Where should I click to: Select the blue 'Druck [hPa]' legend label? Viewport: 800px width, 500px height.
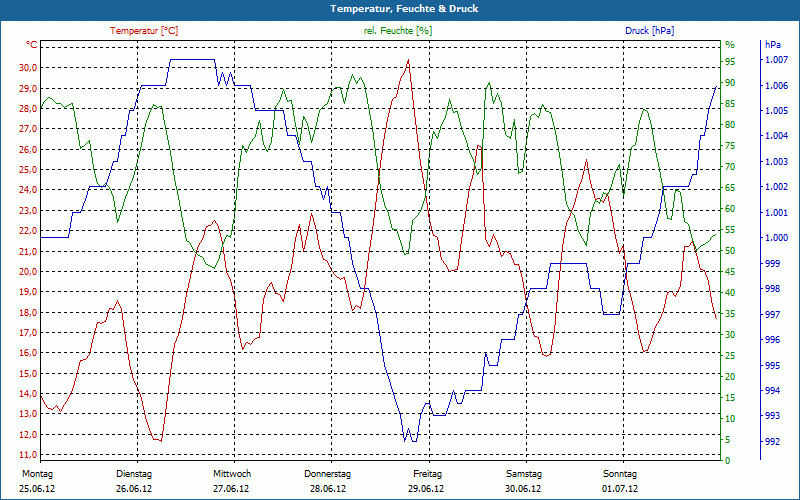[x=649, y=31]
